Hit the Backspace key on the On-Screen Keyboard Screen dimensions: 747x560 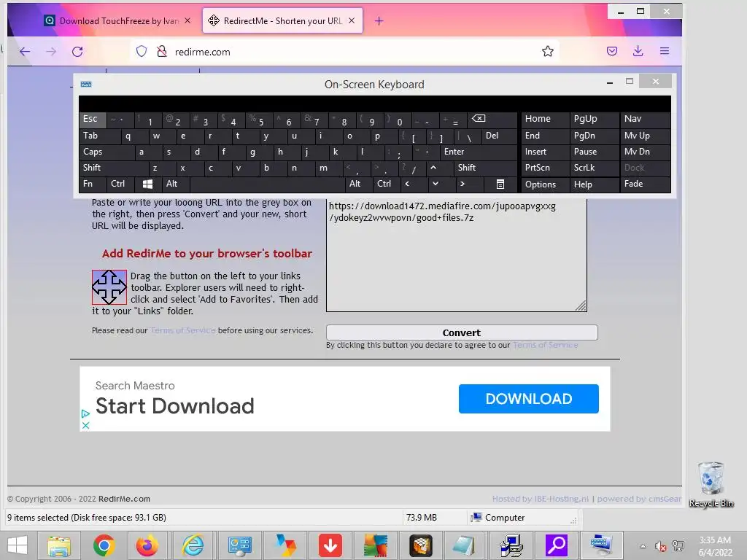[492, 119]
